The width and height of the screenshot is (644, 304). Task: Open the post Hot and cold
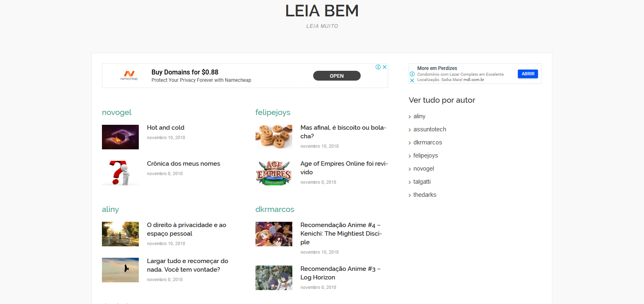point(165,127)
